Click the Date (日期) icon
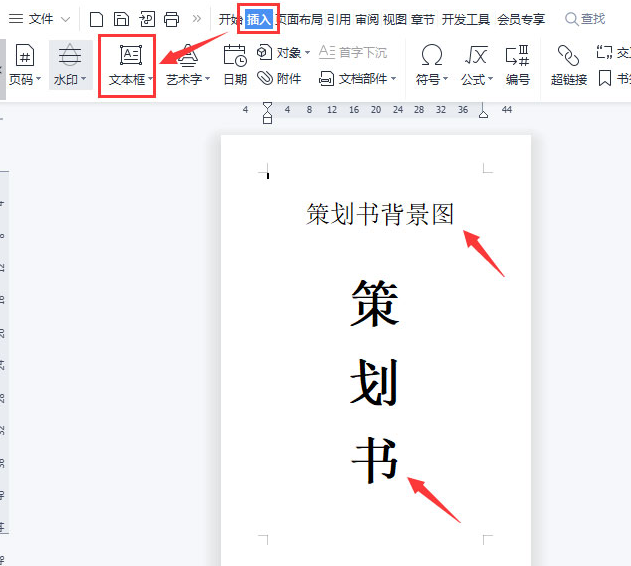 click(234, 56)
